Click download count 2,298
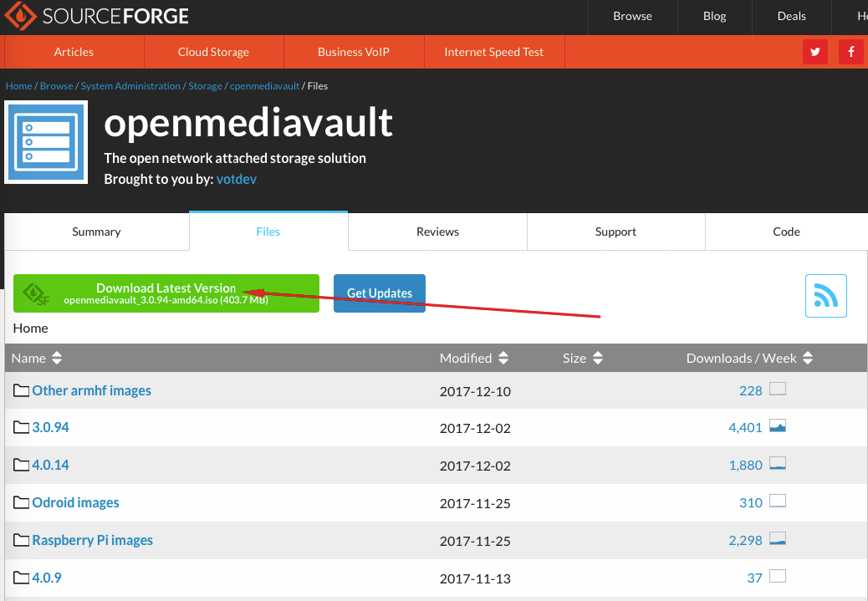The image size is (868, 601). 745,540
